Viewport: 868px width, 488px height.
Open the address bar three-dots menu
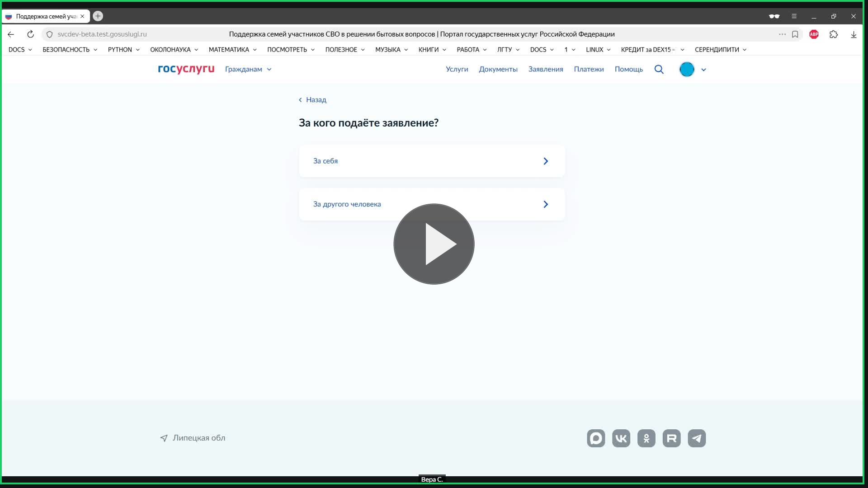(x=782, y=34)
